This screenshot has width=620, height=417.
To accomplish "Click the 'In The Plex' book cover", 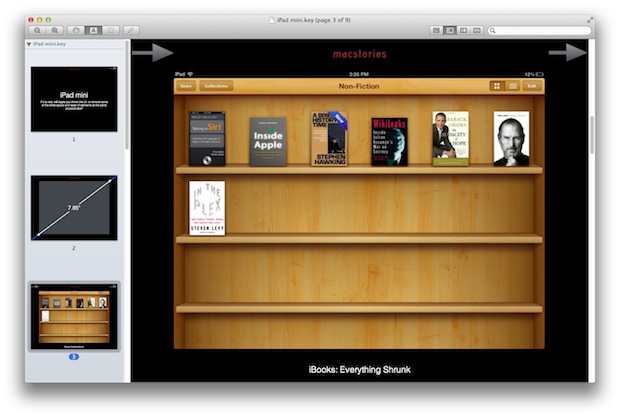I will [x=207, y=208].
